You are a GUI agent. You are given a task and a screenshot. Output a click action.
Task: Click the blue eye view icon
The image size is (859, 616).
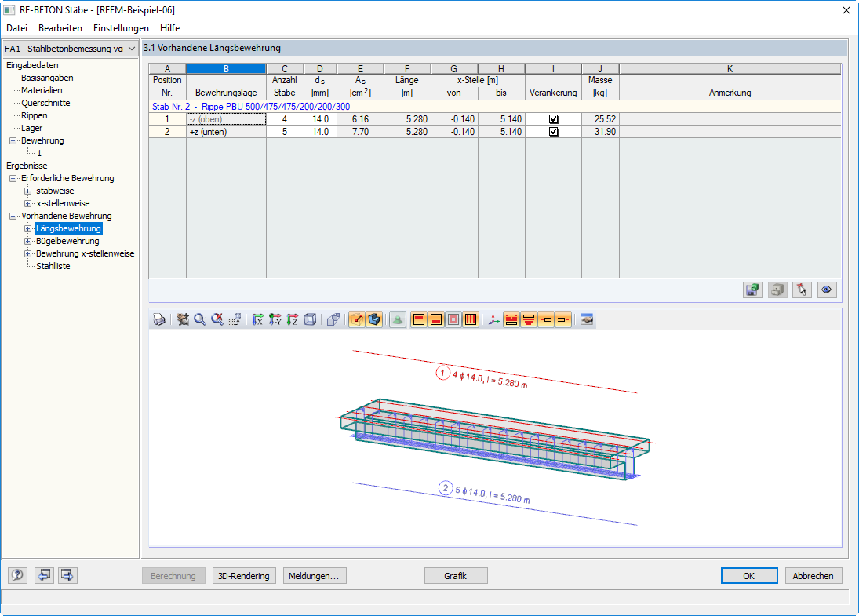[x=827, y=290]
